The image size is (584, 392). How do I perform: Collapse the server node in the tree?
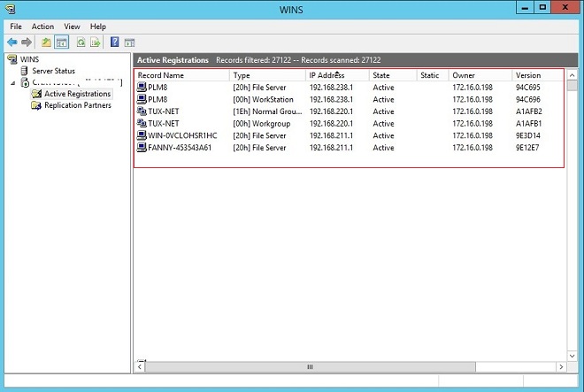(x=13, y=82)
